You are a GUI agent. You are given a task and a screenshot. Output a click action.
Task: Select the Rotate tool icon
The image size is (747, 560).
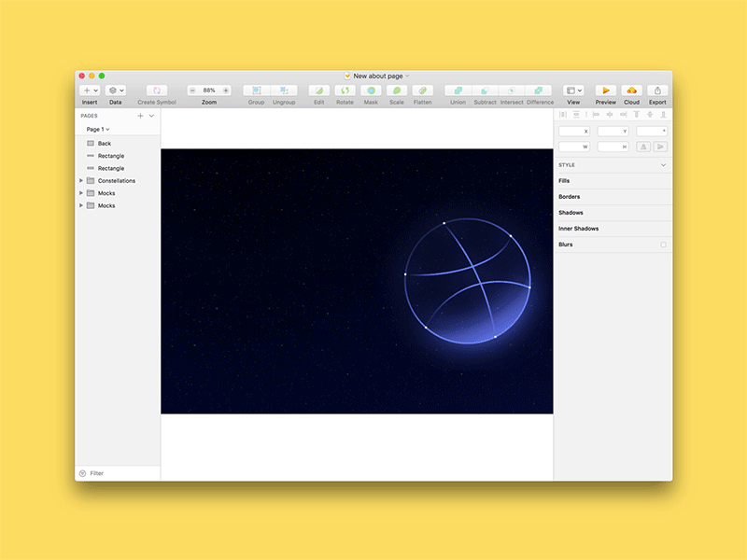[x=345, y=90]
